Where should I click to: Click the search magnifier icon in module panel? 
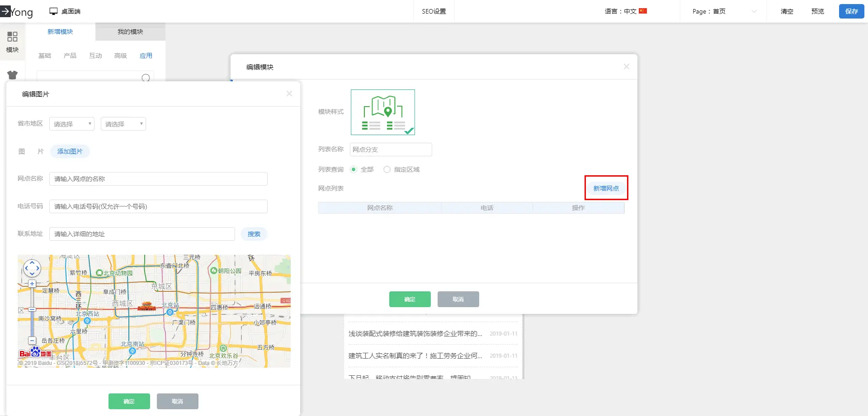pyautogui.click(x=146, y=78)
